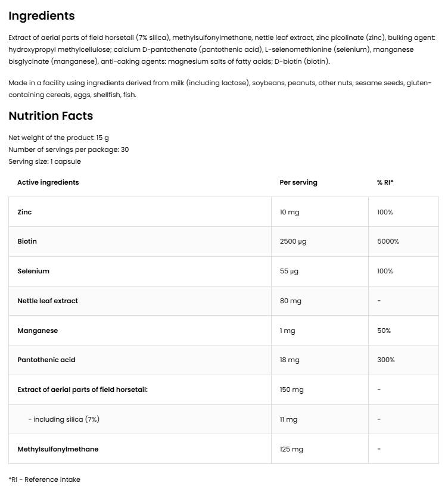Click the 'Active ingredients' column header

[48, 182]
